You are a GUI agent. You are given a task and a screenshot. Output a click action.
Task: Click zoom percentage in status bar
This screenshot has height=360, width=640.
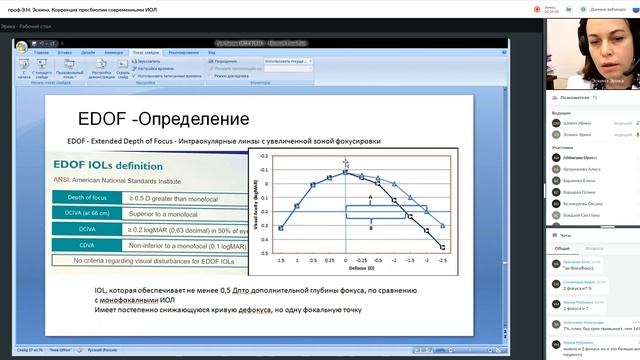[440, 350]
